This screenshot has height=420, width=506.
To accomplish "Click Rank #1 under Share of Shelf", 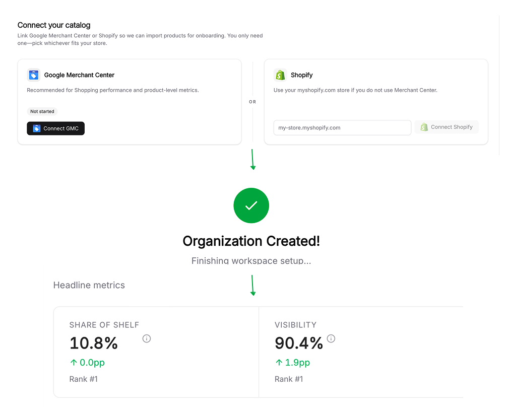I will coord(83,379).
